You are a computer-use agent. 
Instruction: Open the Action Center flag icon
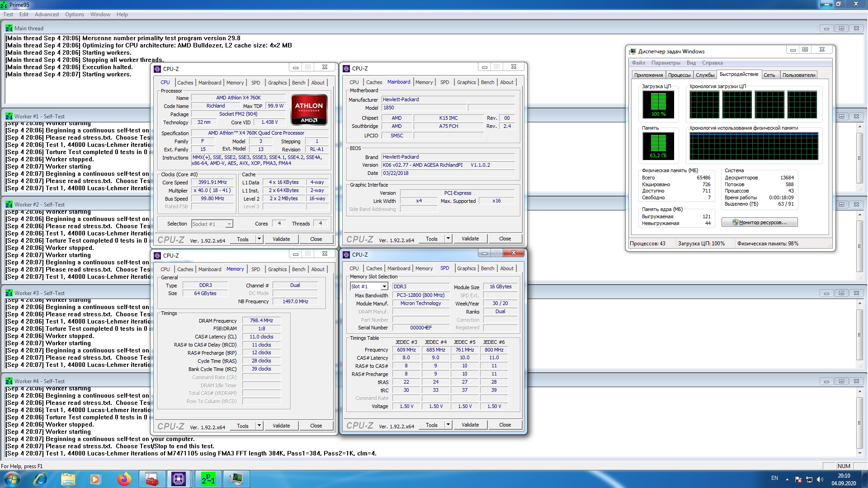[x=798, y=479]
